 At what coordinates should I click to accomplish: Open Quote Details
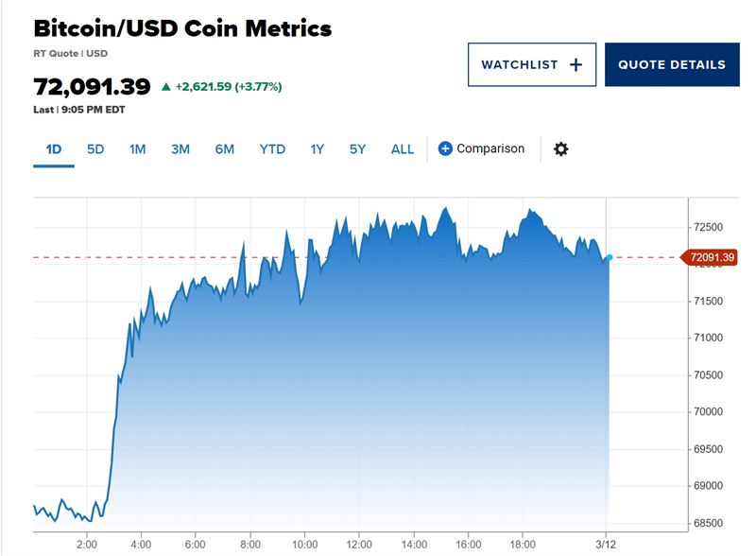coord(671,65)
